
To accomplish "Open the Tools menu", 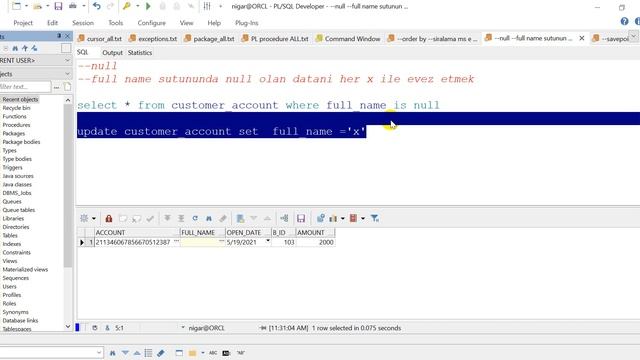I will [116, 23].
